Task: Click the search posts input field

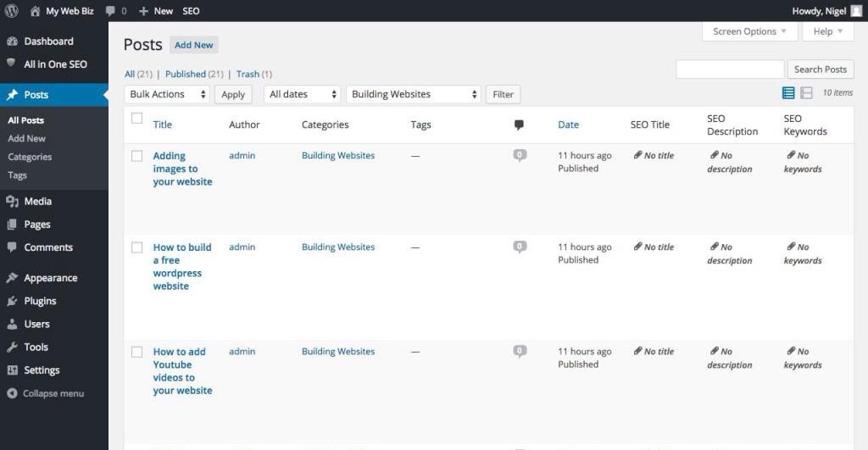Action: click(730, 69)
